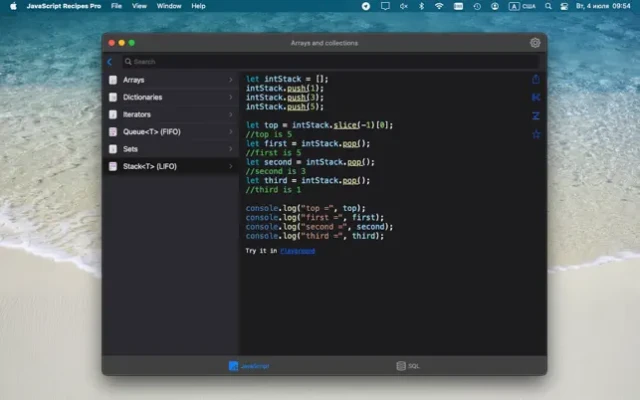Click the line 'console.log("second =", second);'
The image size is (640, 400).
(319, 227)
